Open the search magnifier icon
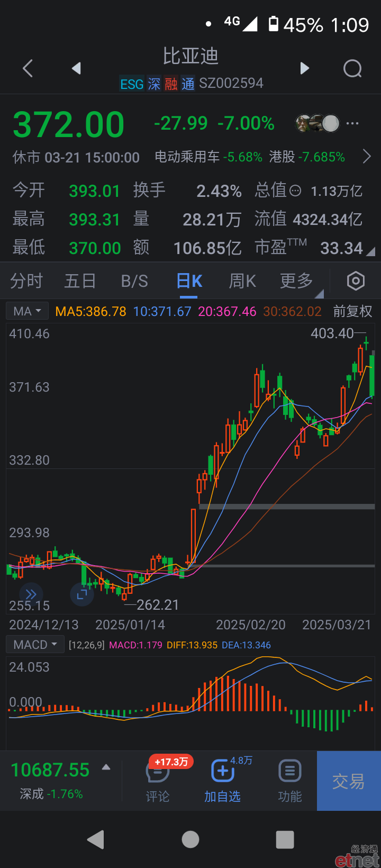 click(352, 68)
